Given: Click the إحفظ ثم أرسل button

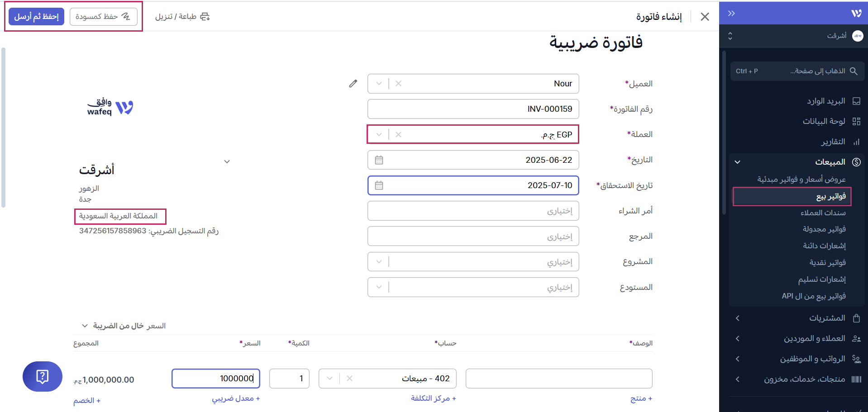Looking at the screenshot, I should 36,17.
